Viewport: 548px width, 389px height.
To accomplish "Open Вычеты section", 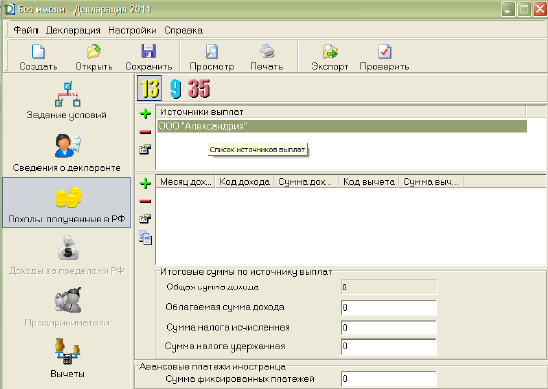I will point(67,358).
